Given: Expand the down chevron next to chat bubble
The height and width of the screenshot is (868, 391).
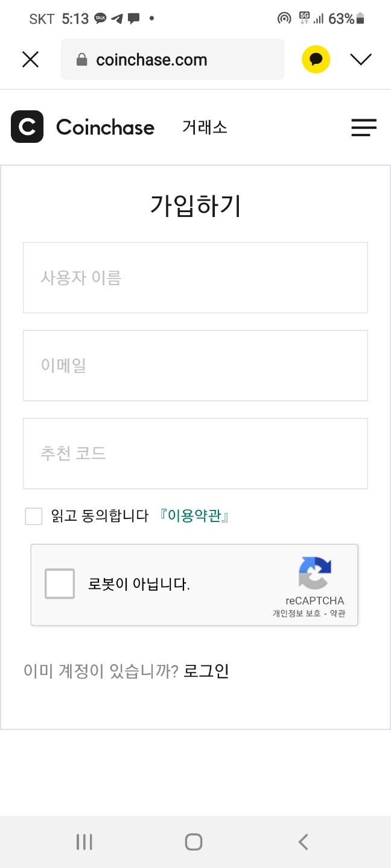Looking at the screenshot, I should click(x=361, y=59).
